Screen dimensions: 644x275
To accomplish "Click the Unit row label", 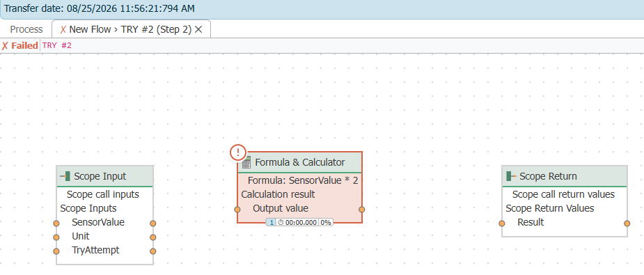I will coord(81,236).
